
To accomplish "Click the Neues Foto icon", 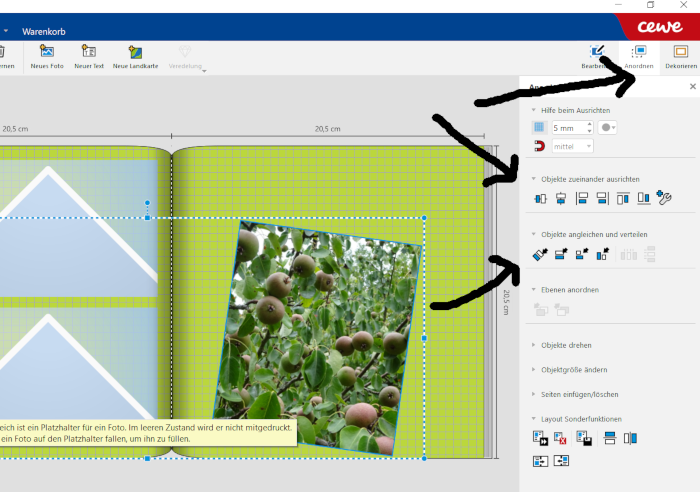I will pos(47,51).
